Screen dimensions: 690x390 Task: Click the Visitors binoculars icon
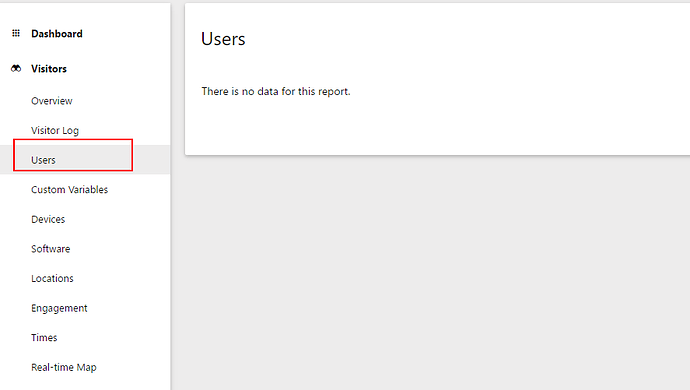tap(16, 69)
